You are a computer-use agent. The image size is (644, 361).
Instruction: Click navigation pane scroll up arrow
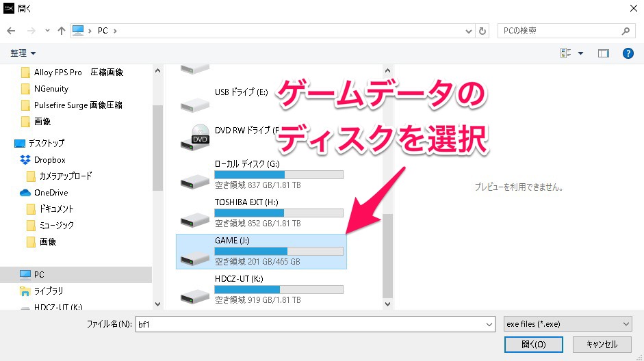(157, 70)
